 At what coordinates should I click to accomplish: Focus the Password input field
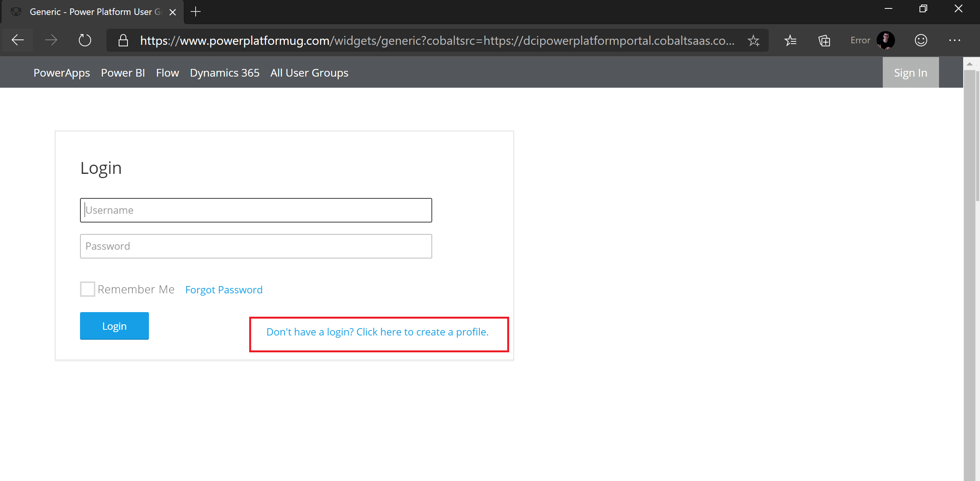(x=256, y=246)
